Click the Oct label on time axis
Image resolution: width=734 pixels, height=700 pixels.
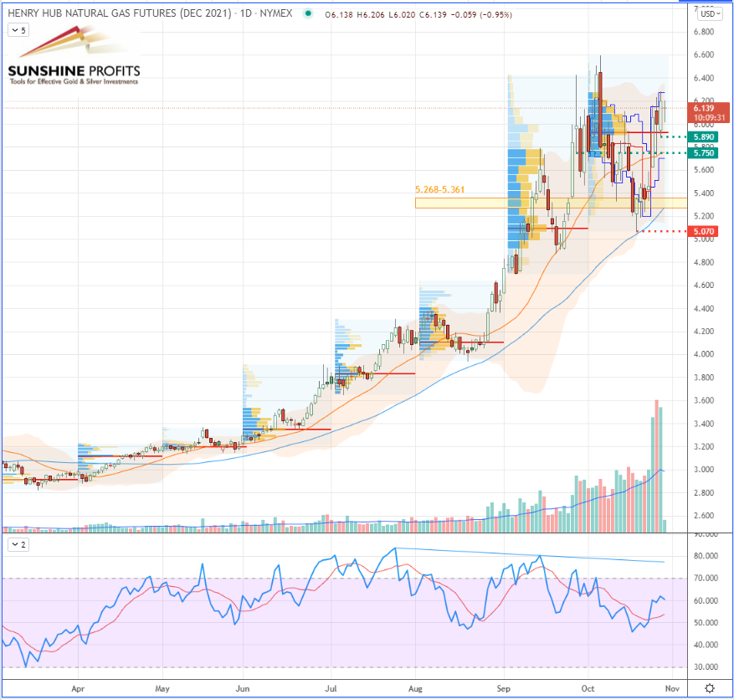tap(588, 688)
